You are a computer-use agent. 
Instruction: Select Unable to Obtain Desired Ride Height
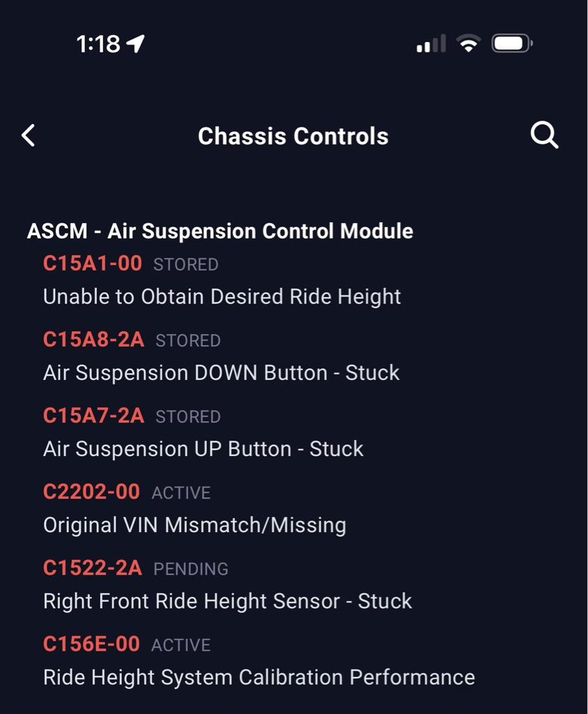[222, 296]
